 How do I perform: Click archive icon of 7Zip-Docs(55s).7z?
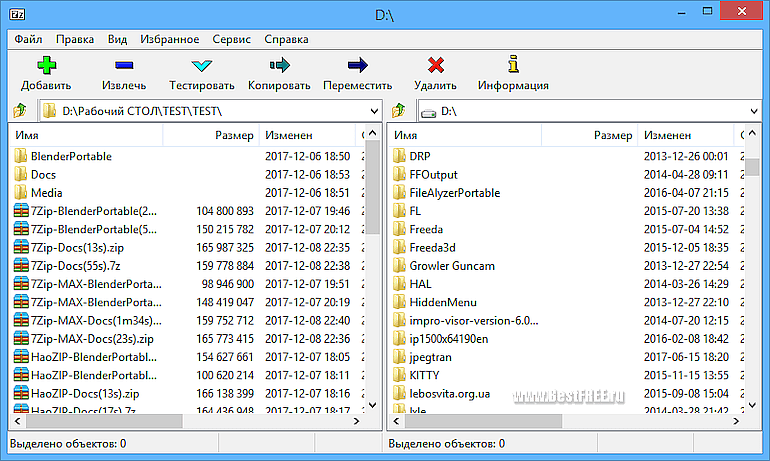pyautogui.click(x=21, y=266)
